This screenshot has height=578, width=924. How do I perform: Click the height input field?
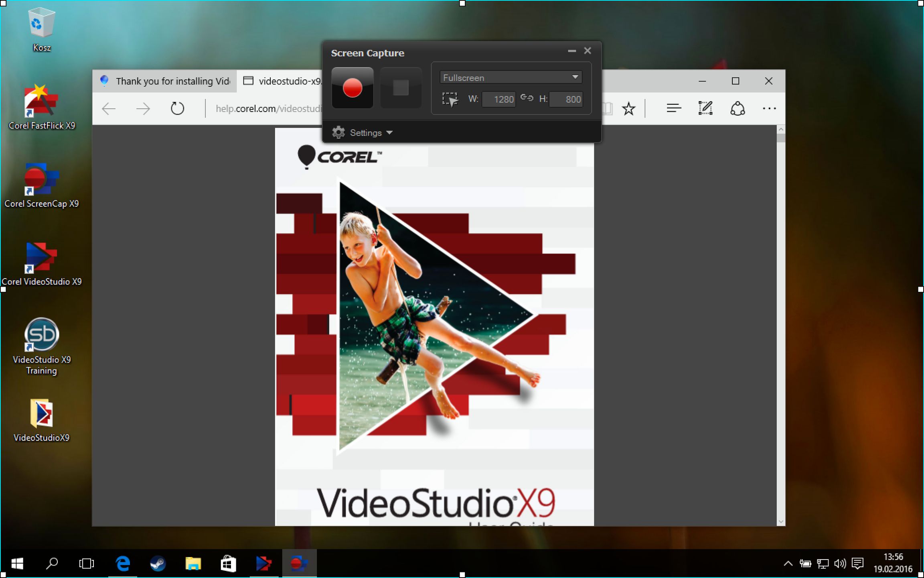565,99
